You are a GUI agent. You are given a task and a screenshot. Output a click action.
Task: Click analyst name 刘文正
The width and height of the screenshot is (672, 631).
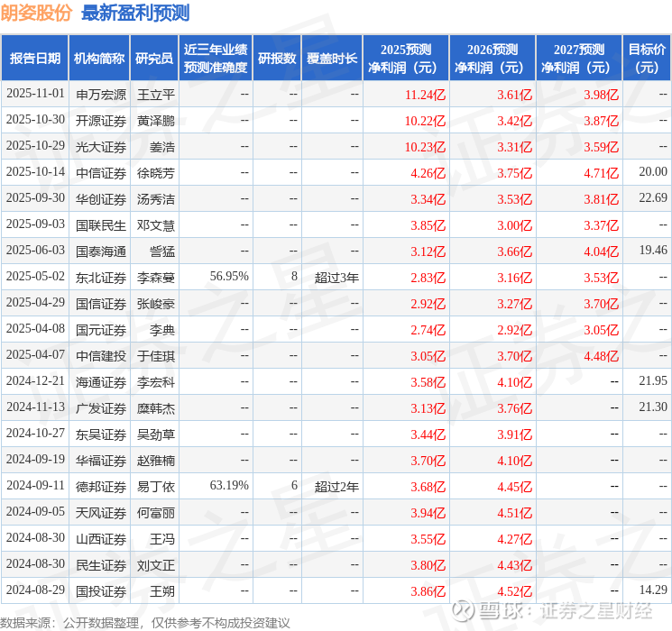(156, 565)
